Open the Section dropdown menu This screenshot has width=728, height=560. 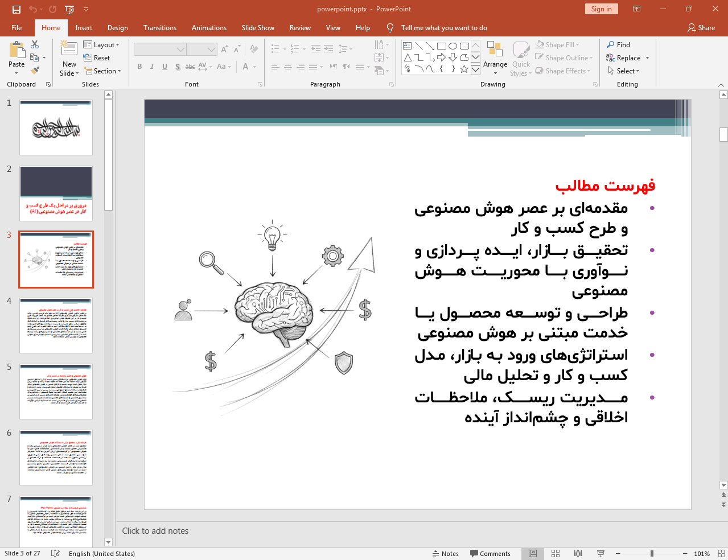coord(102,71)
